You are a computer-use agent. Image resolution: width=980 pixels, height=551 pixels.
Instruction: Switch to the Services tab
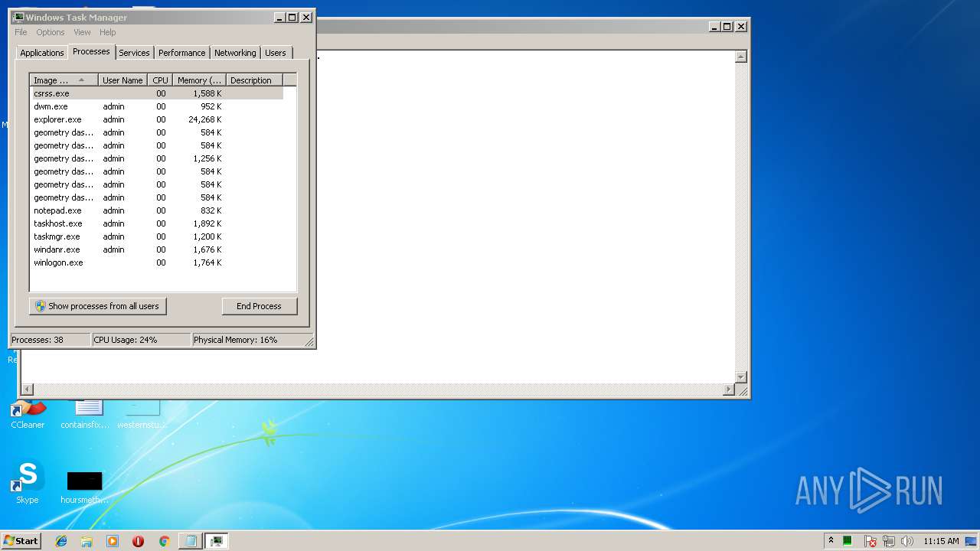click(x=134, y=53)
